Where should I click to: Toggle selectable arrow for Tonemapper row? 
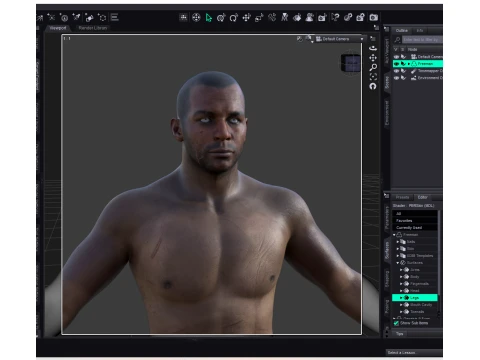(x=403, y=71)
